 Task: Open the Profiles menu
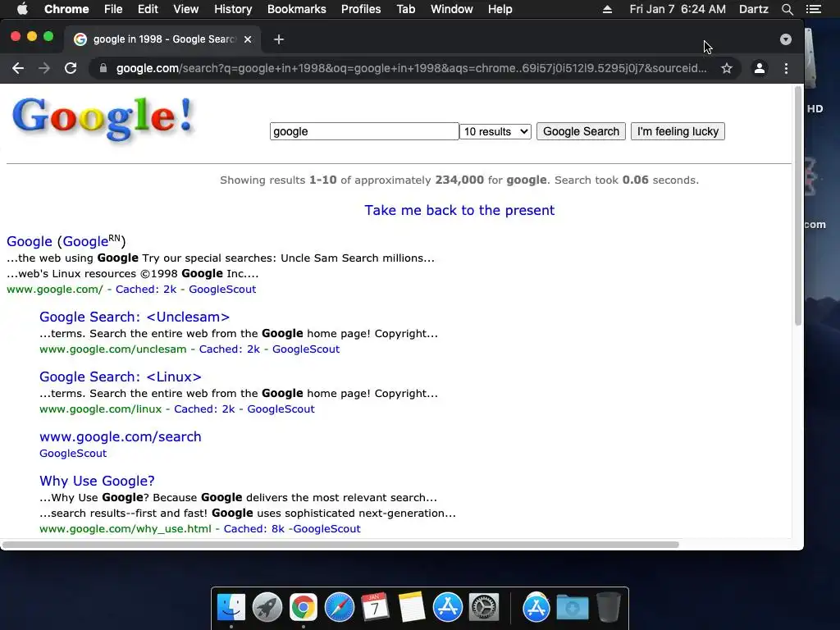(361, 9)
